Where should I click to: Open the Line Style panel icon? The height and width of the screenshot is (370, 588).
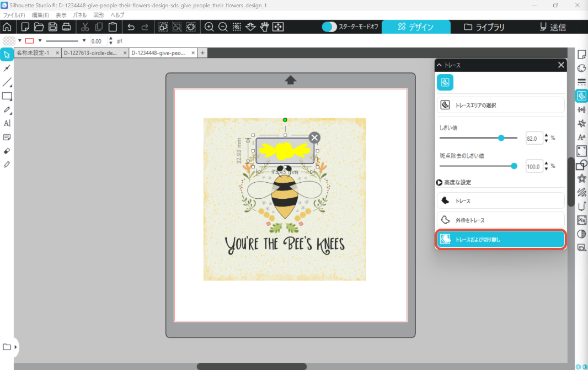(581, 82)
